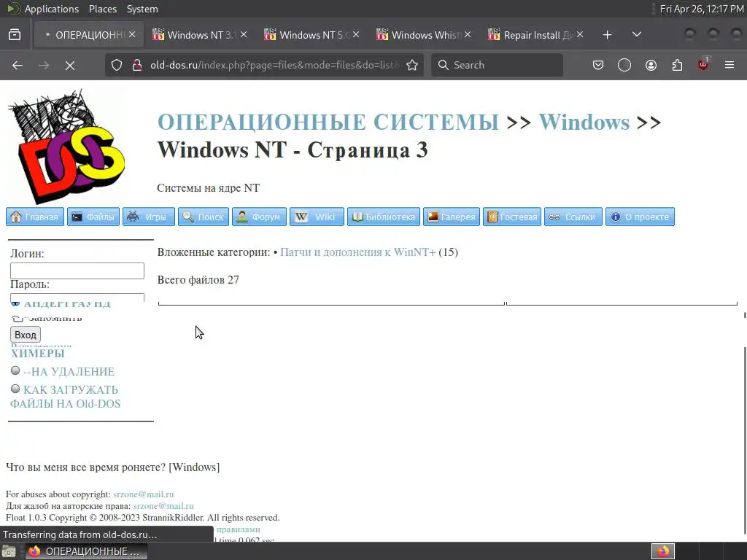Click the жалоб srzone@mail.ru email link
This screenshot has height=560, width=747.
pos(163,506)
